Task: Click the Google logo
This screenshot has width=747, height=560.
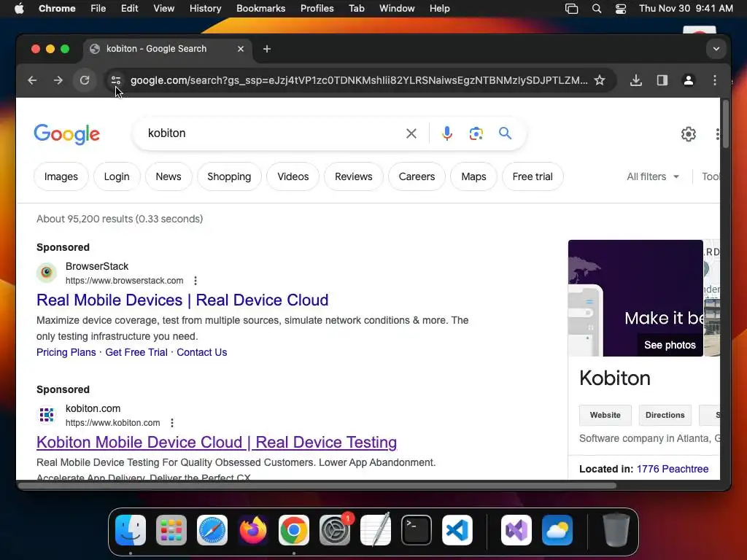Action: pos(66,134)
